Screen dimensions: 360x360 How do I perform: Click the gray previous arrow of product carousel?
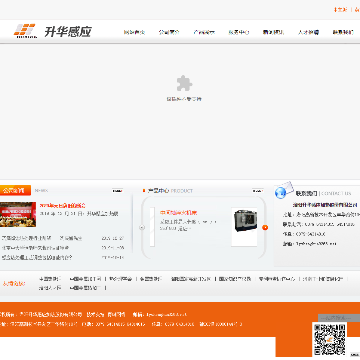pos(142,227)
